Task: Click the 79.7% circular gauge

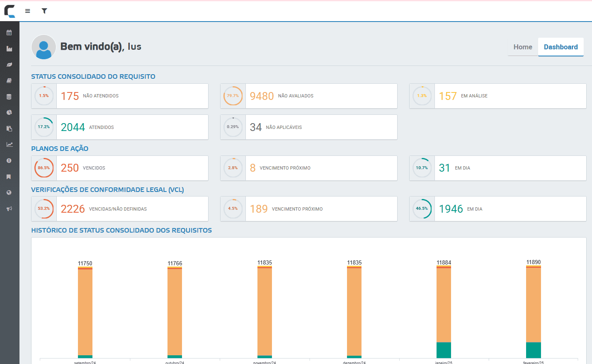Action: coord(233,96)
